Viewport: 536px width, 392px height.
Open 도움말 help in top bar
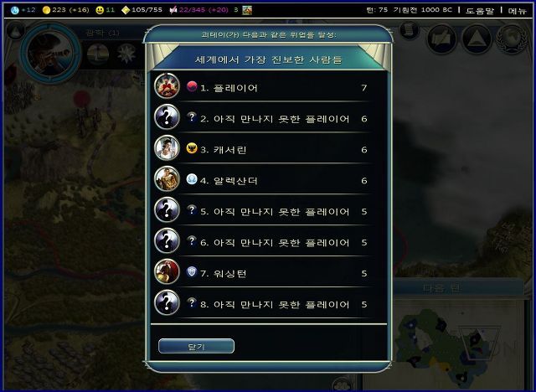tap(480, 11)
